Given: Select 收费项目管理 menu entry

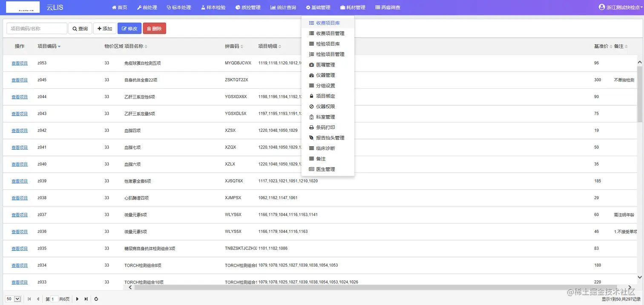Looking at the screenshot, I should [x=328, y=33].
